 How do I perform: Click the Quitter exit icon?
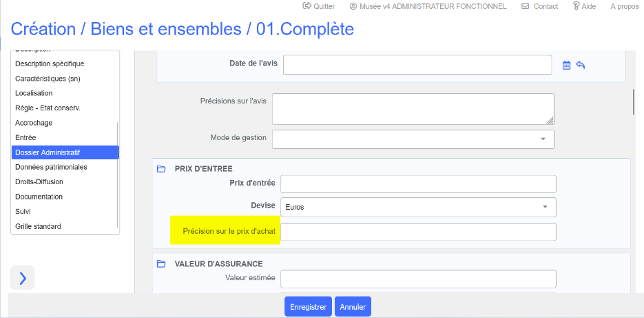pyautogui.click(x=307, y=6)
